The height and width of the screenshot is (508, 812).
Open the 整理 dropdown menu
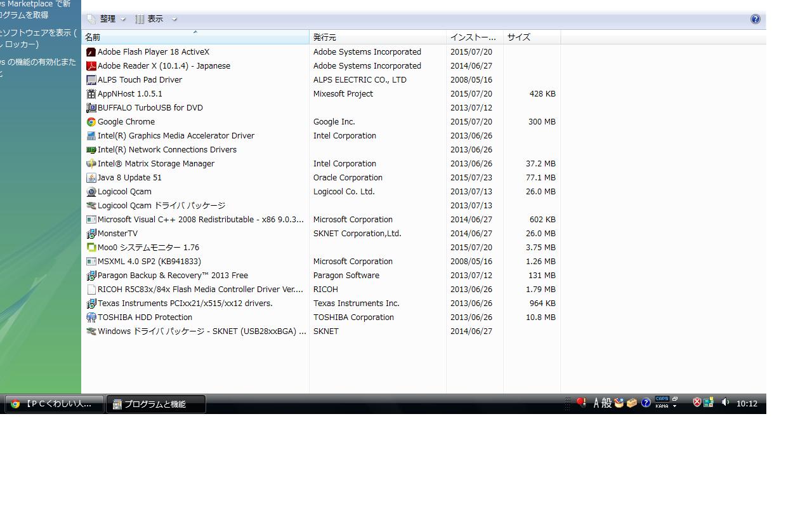[107, 19]
